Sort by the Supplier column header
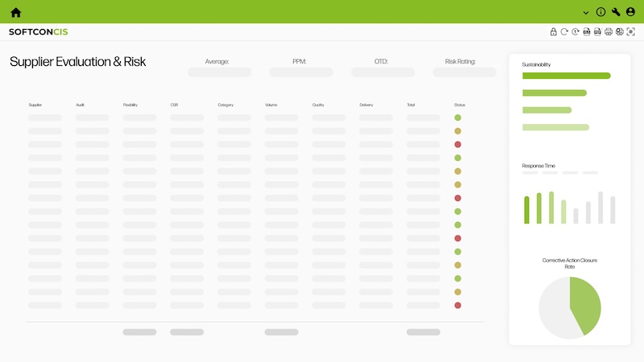This screenshot has height=362, width=644. coord(35,105)
